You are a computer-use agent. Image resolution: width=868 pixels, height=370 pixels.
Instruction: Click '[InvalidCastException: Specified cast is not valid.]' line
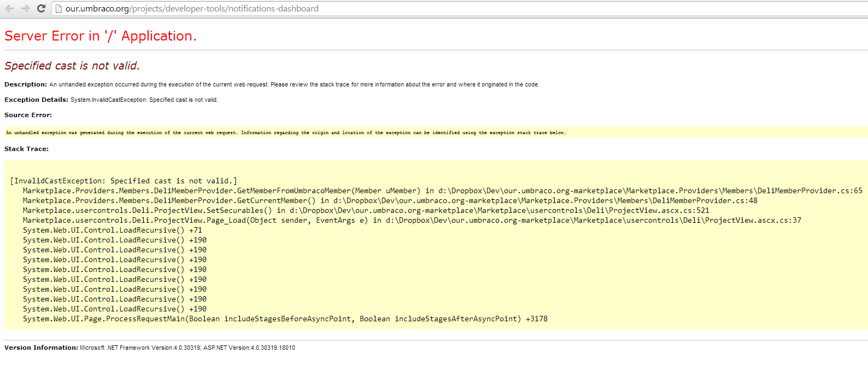tap(124, 181)
